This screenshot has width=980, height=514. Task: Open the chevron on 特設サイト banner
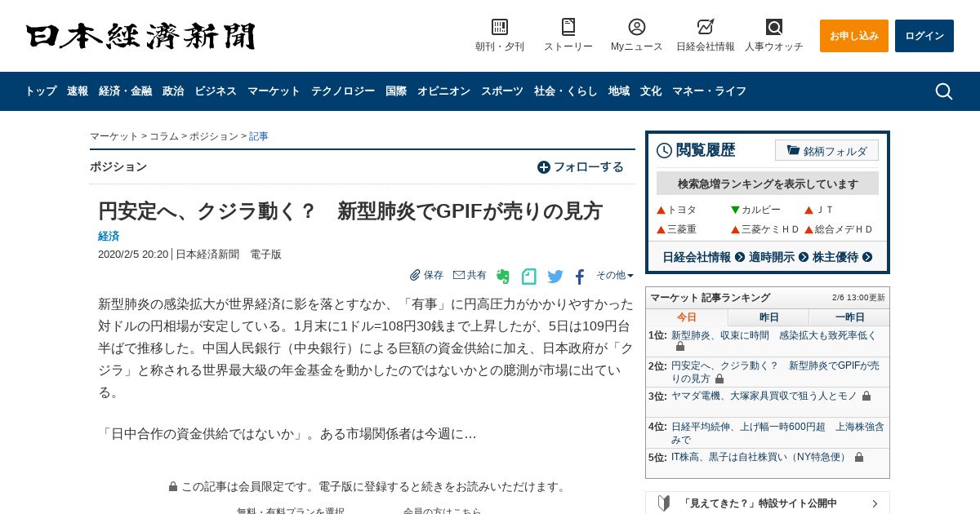[x=875, y=503]
